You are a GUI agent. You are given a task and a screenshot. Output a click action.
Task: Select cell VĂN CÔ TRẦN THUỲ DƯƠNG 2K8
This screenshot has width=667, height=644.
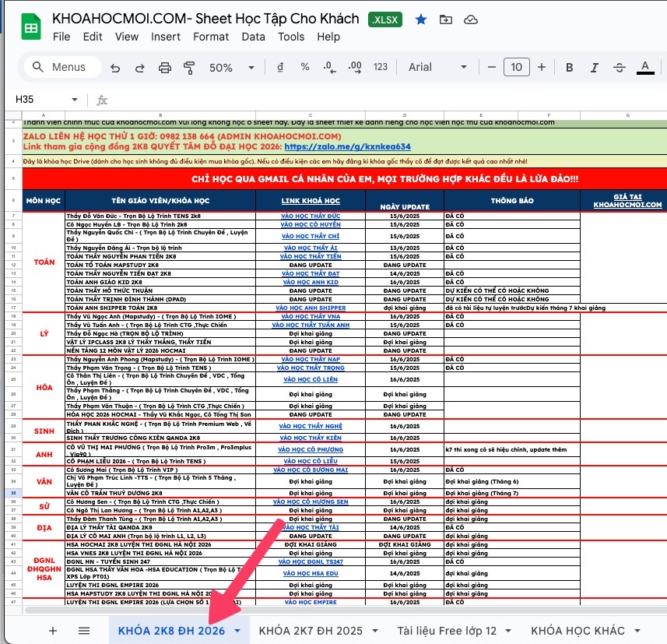click(160, 493)
